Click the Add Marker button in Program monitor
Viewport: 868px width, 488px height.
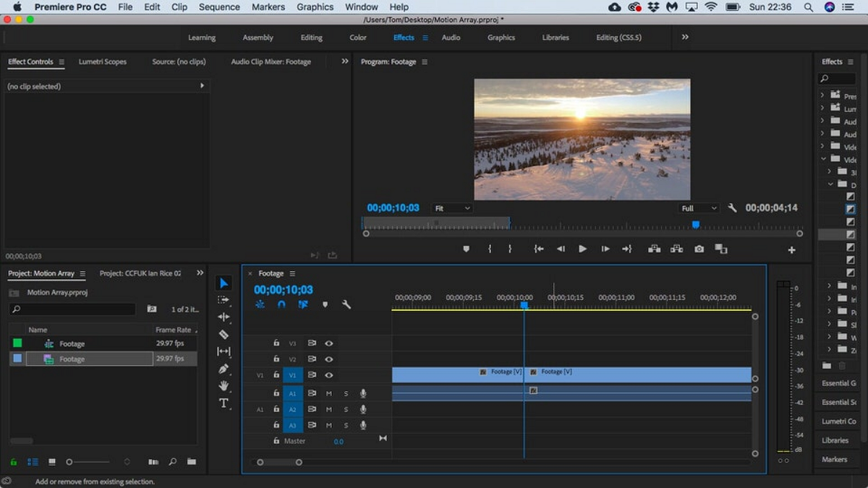click(x=466, y=249)
